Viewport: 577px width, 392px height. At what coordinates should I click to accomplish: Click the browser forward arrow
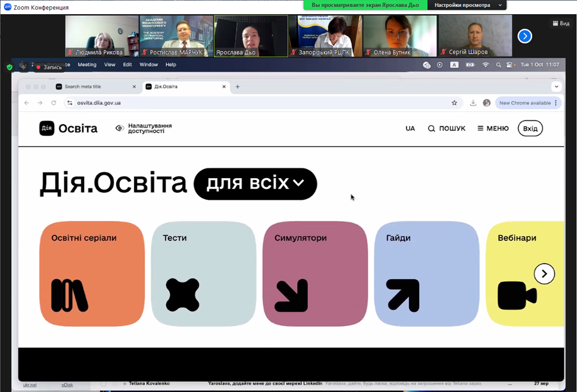40,103
